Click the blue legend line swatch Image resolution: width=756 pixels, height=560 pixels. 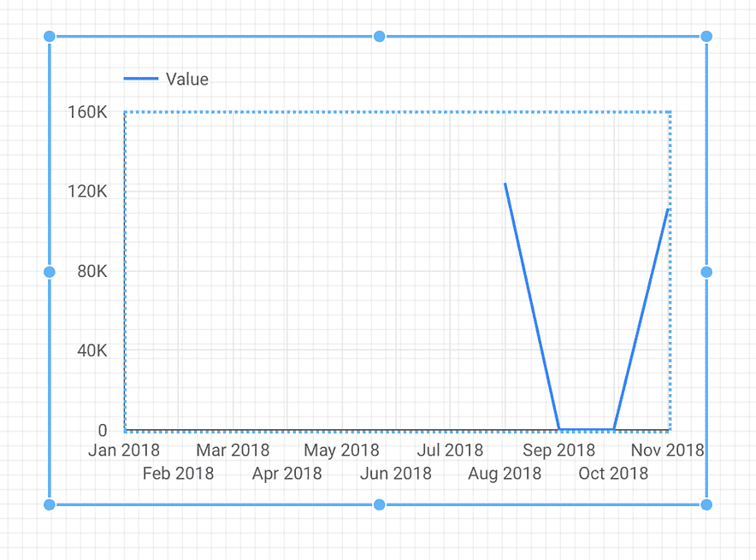(x=141, y=79)
